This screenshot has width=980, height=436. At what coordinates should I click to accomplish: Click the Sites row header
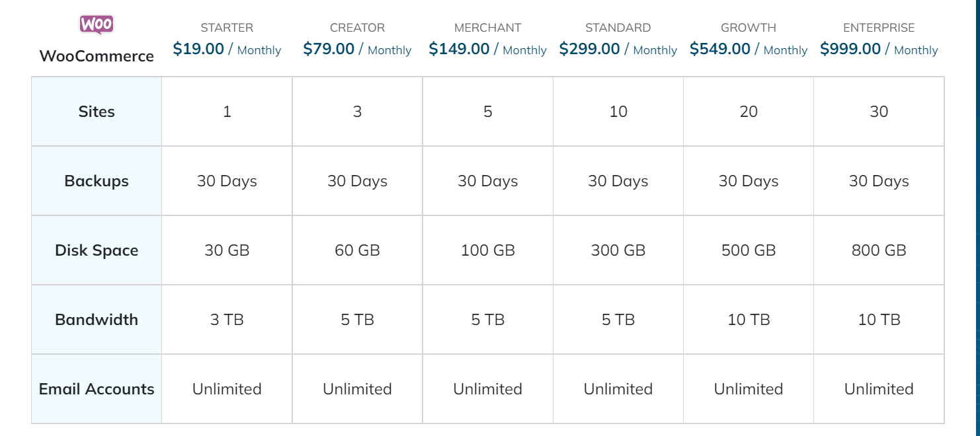click(97, 112)
